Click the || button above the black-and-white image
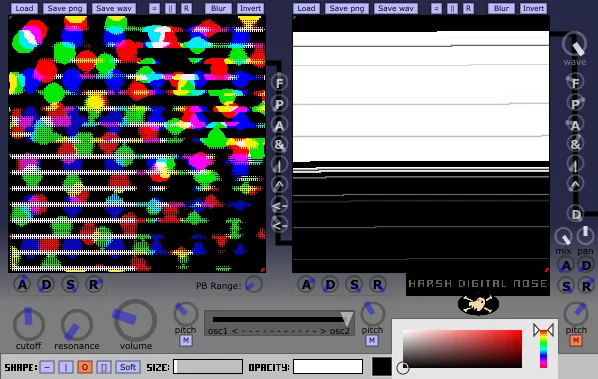 452,8
